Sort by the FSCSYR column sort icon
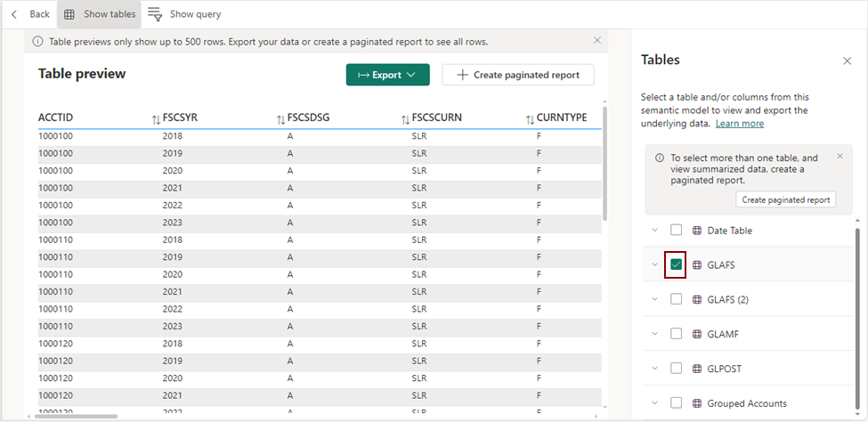The image size is (868, 422). pos(156,118)
